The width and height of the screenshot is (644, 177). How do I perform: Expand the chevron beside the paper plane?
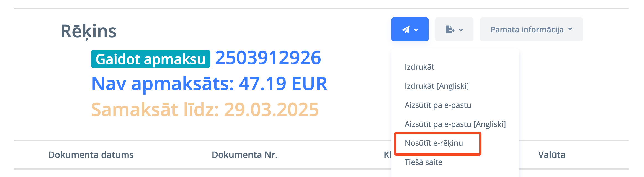click(x=416, y=30)
